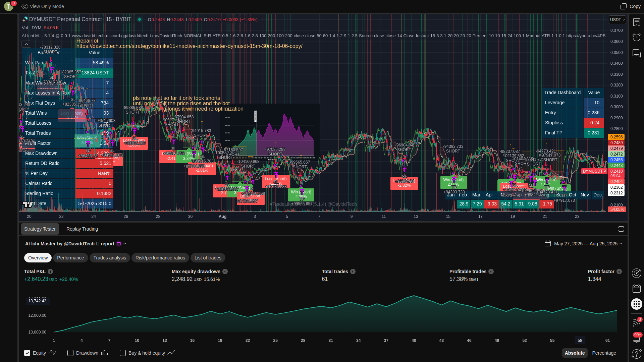The width and height of the screenshot is (644, 362).
Task: Click the TradingView logo on chart
Action: pyautogui.click(x=28, y=204)
